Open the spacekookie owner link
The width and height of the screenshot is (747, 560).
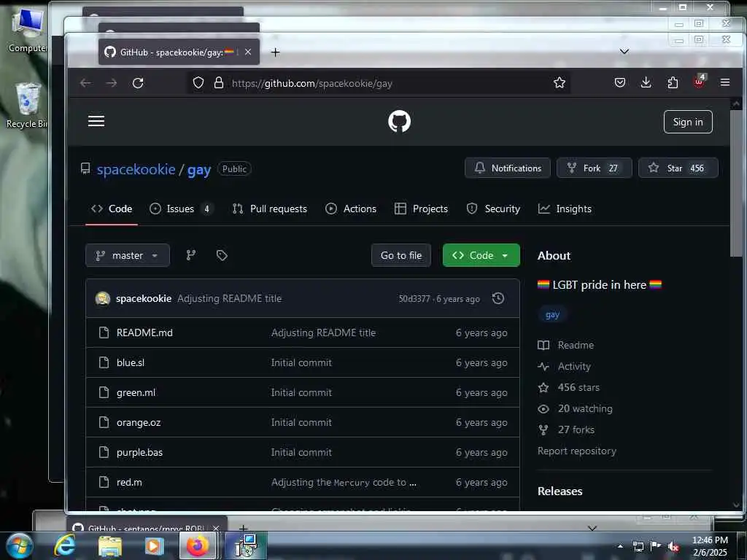coord(136,169)
